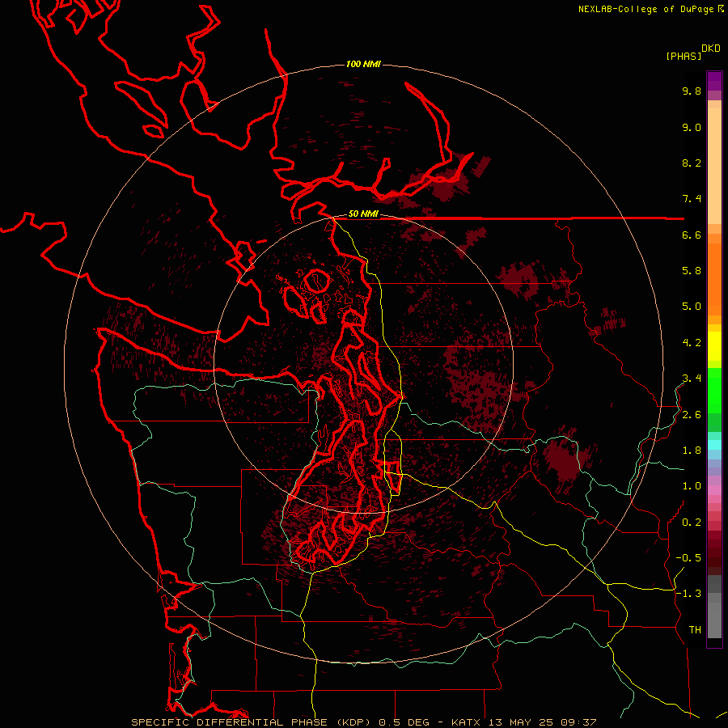Pick the bright green segment of color bar
Viewport: 728px width, 728px height.
tap(714, 390)
